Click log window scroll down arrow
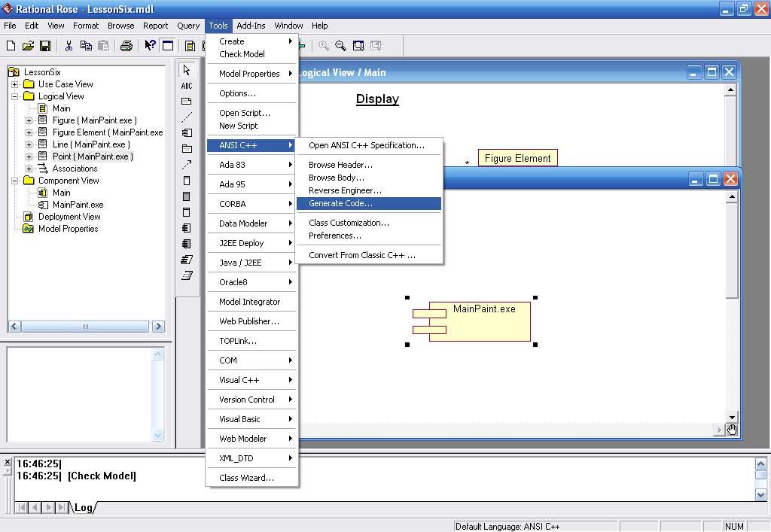 [760, 495]
